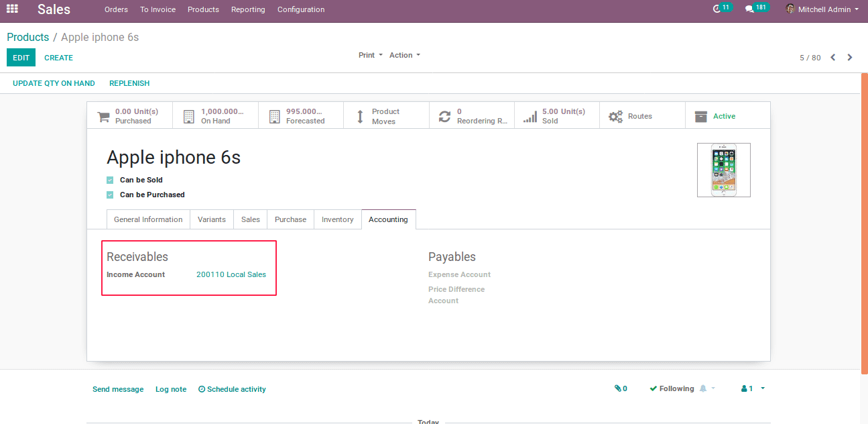The width and height of the screenshot is (868, 424).
Task: Click the notification bell icon next to Following
Action: coord(703,388)
